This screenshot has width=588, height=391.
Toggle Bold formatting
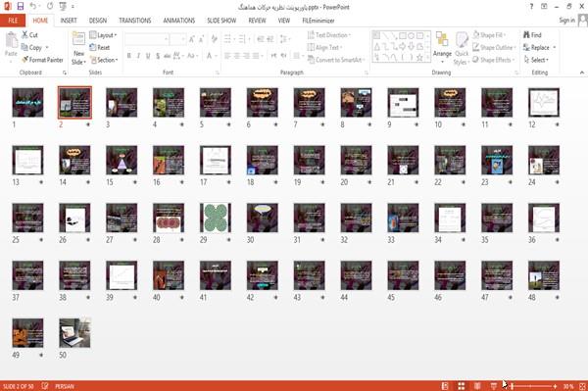pos(129,56)
